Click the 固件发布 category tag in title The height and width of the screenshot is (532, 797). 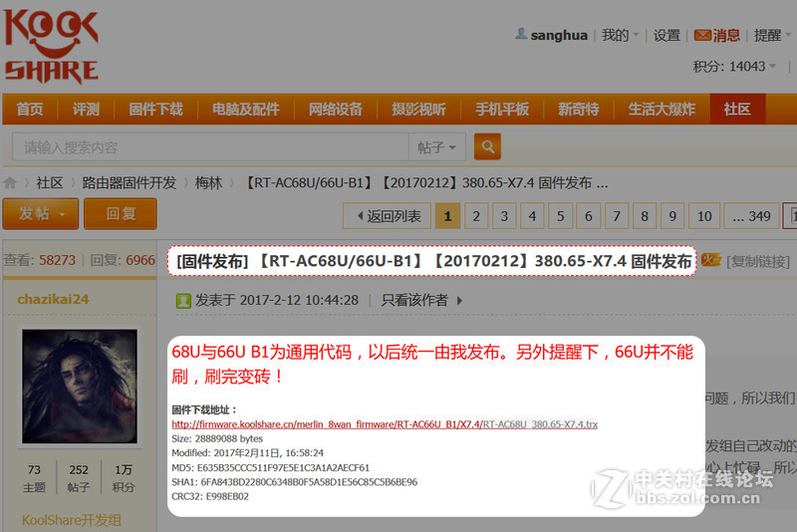point(212,261)
